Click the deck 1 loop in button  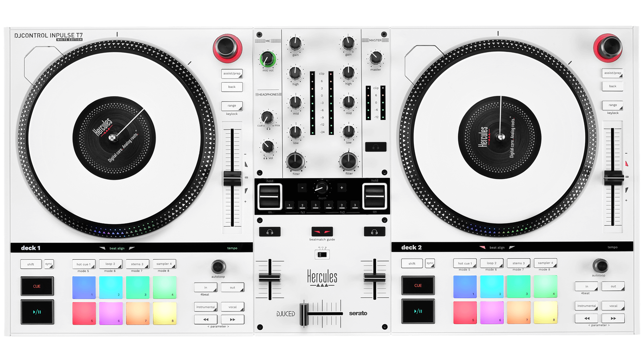point(206,288)
